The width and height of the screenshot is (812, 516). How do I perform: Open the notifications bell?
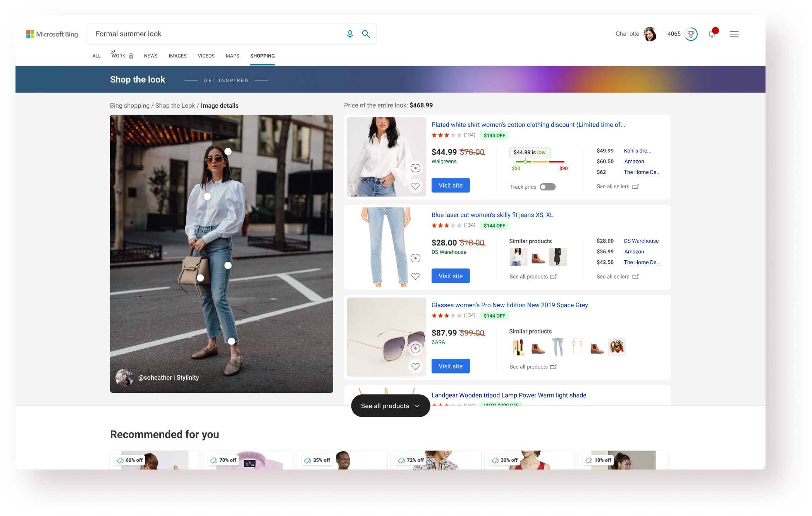pyautogui.click(x=712, y=34)
